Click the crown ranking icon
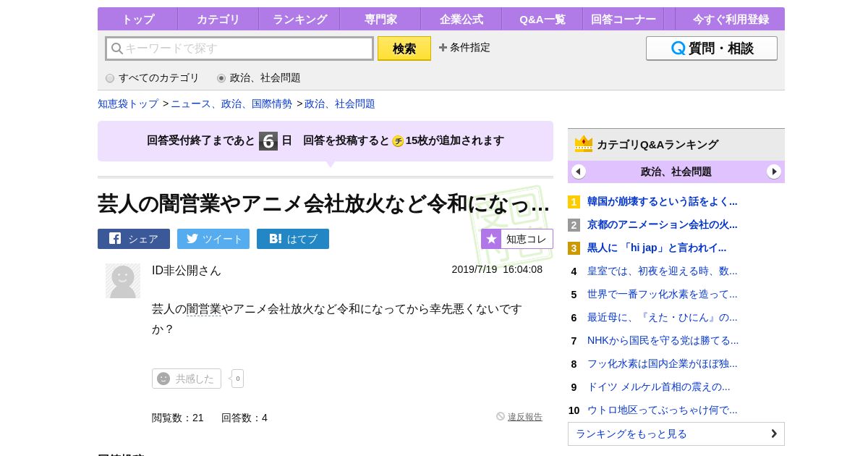This screenshot has width=868, height=456. (x=584, y=144)
